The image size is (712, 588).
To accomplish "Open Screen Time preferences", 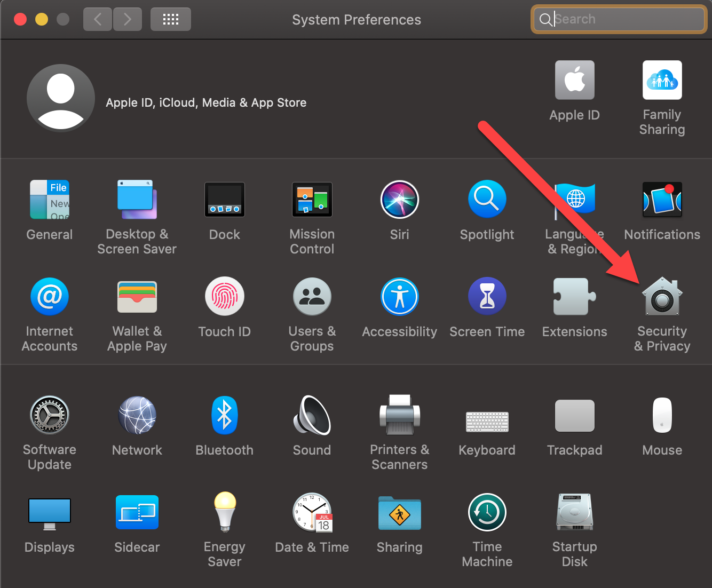I will tap(487, 297).
